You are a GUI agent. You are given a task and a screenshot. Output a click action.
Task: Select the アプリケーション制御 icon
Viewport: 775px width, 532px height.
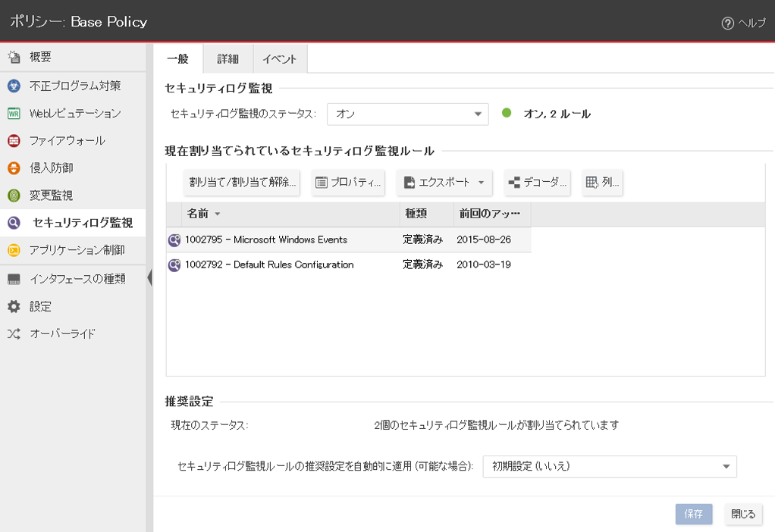coord(14,249)
